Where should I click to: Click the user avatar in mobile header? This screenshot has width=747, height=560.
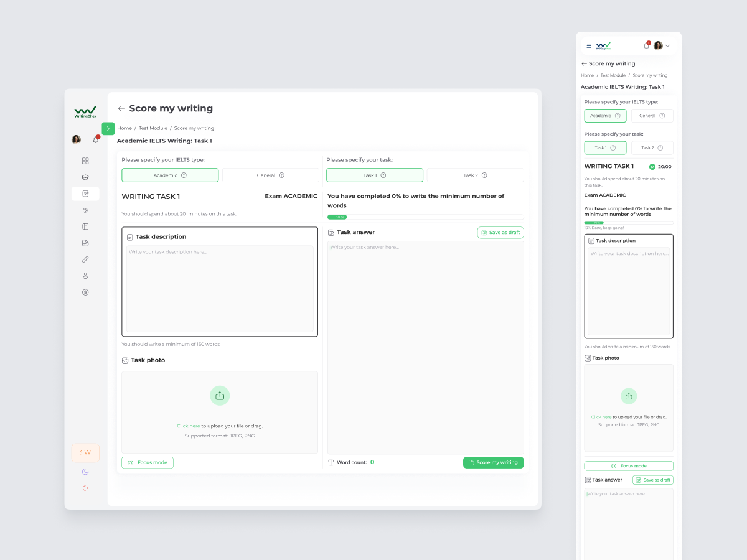(658, 45)
